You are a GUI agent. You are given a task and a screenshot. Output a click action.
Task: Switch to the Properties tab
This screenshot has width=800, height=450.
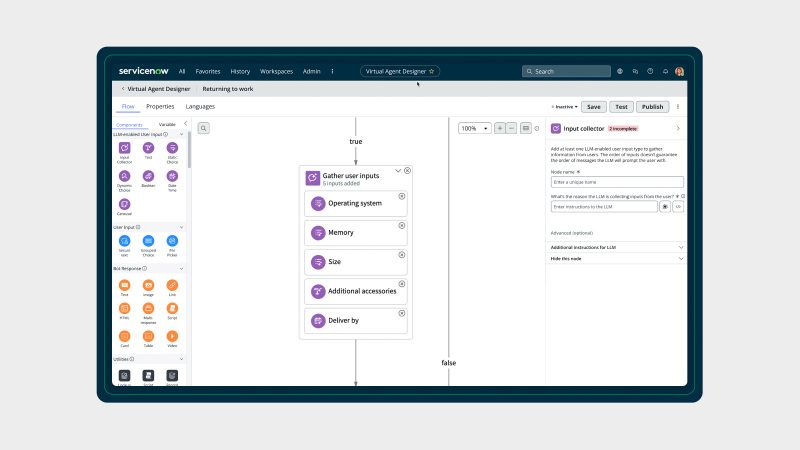(x=160, y=106)
